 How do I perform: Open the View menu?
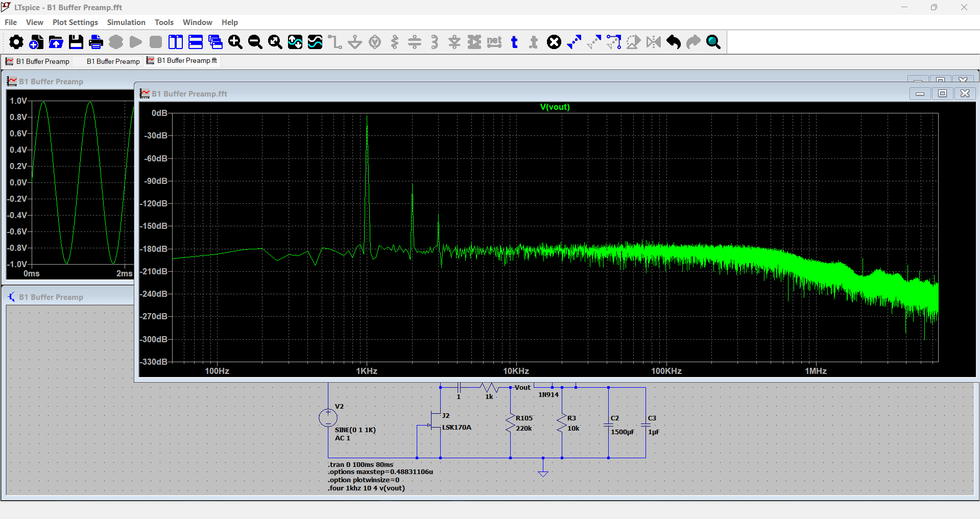35,22
